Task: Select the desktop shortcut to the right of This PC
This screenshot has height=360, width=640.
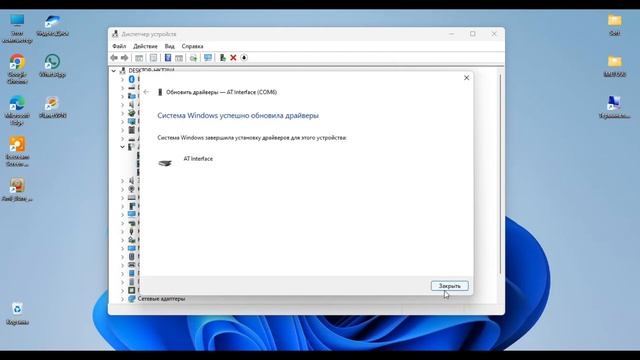Action: click(x=52, y=25)
